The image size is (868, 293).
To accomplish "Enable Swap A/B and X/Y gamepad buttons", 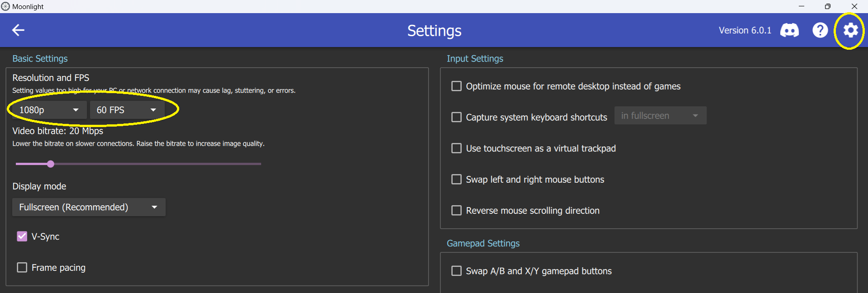I will [x=457, y=271].
